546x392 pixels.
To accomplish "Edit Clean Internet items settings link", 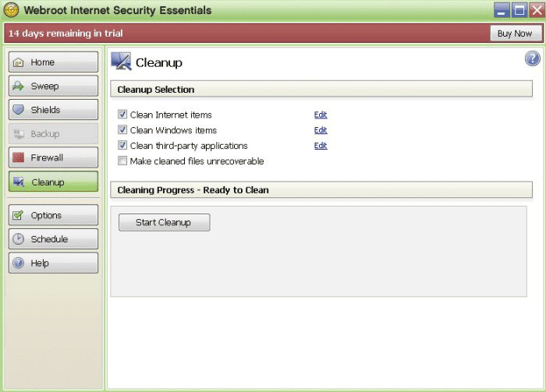I will [x=321, y=115].
